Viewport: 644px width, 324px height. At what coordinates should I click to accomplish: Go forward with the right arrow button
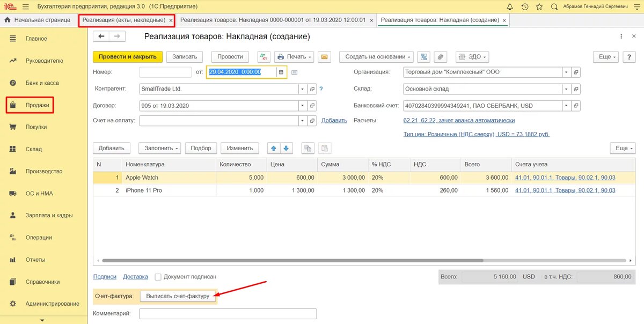118,36
